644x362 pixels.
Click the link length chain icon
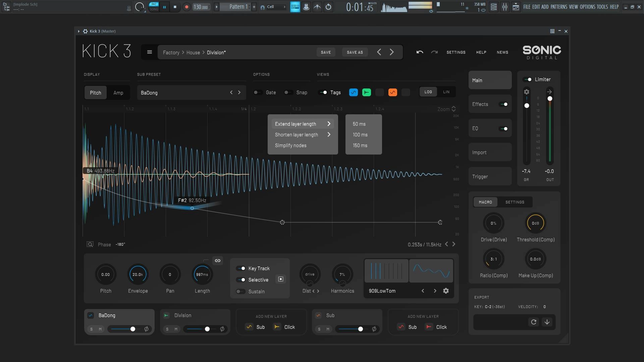[x=218, y=260]
